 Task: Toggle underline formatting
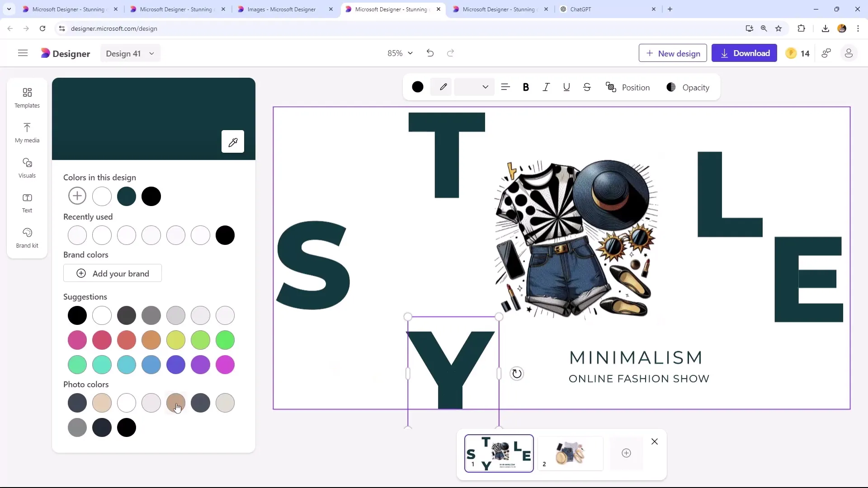566,87
